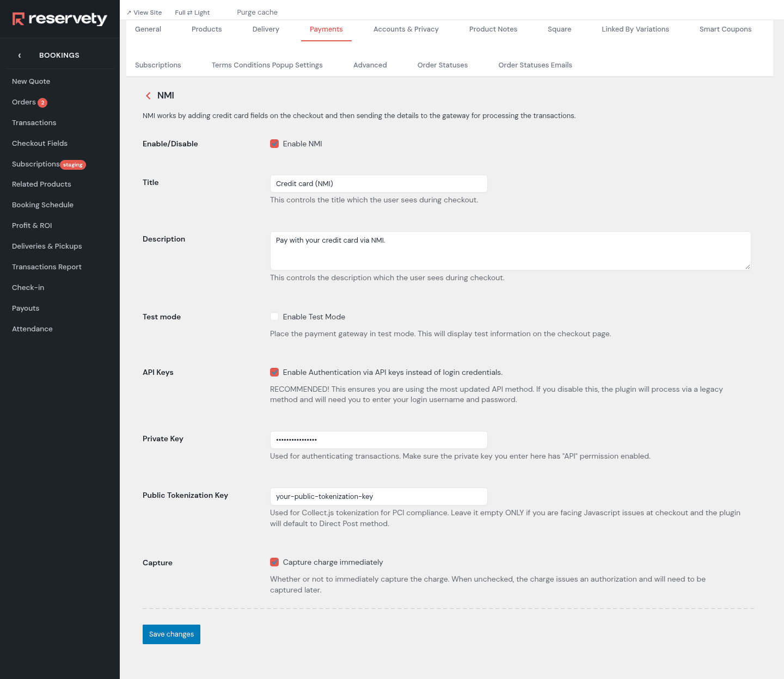Switch to Smart Coupons tab
This screenshot has height=679, width=784.
click(x=726, y=29)
